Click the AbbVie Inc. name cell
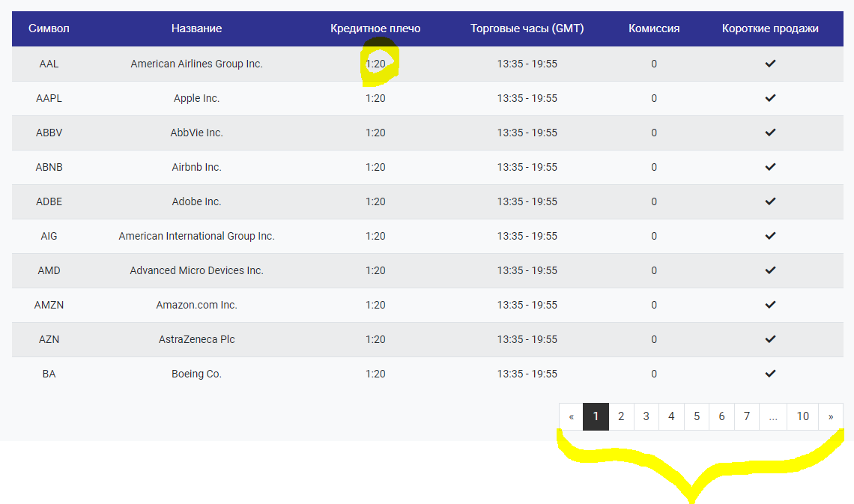 [x=196, y=133]
